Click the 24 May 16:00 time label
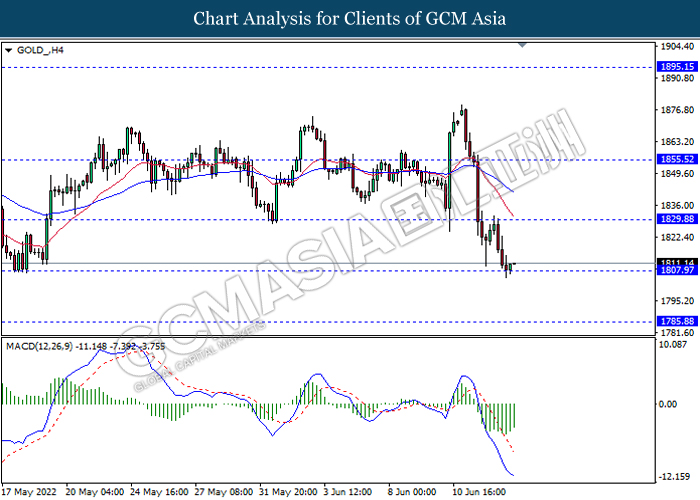This screenshot has height=500, width=700. tap(159, 492)
